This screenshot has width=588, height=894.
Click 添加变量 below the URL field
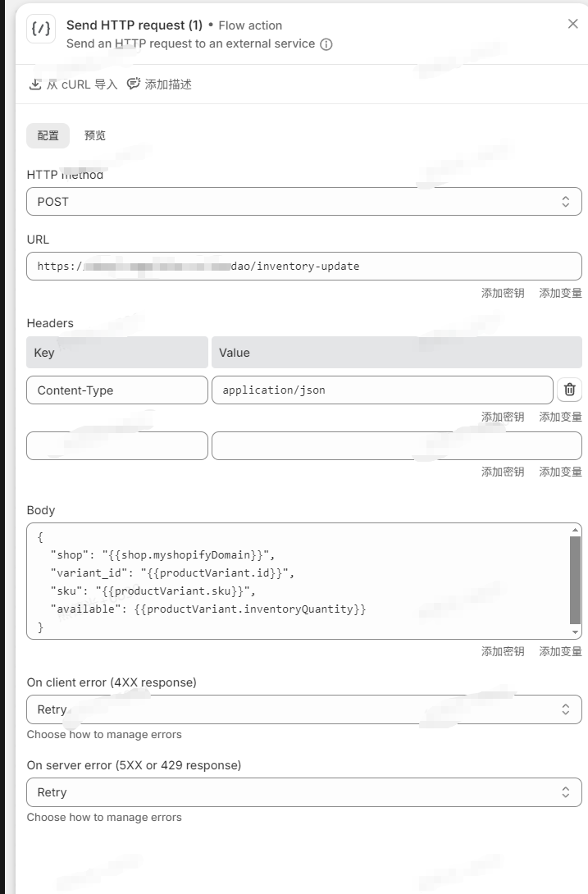[560, 293]
